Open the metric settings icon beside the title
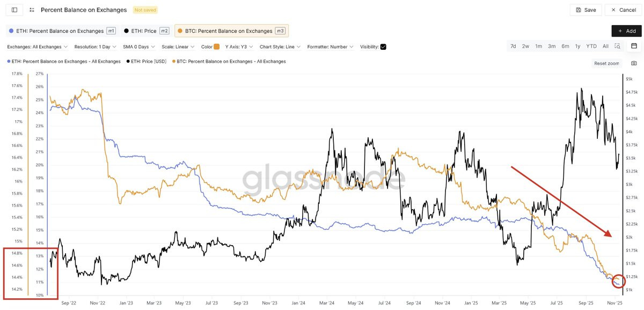Screen dimensions: 644x310 pos(31,10)
